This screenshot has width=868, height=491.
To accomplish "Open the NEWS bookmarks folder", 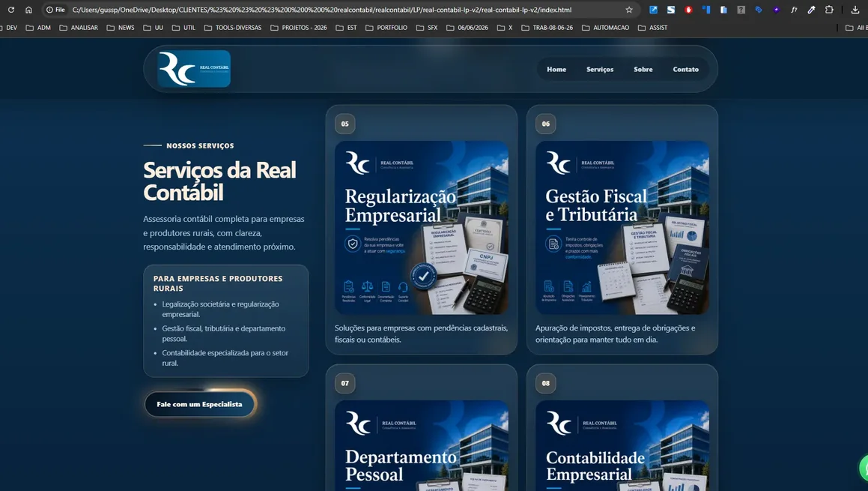I will click(120, 28).
